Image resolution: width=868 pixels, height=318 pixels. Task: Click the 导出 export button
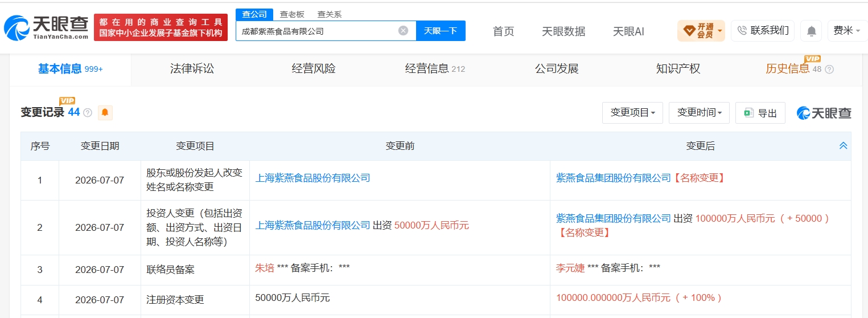(760, 113)
